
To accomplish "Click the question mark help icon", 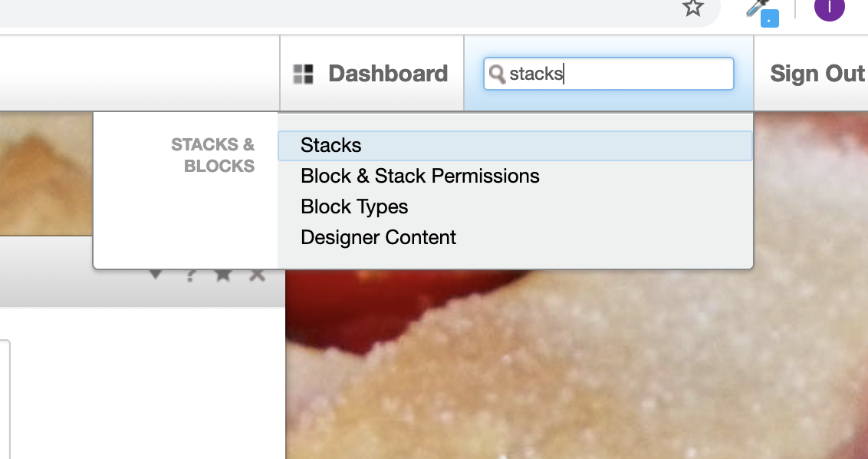I will [190, 275].
